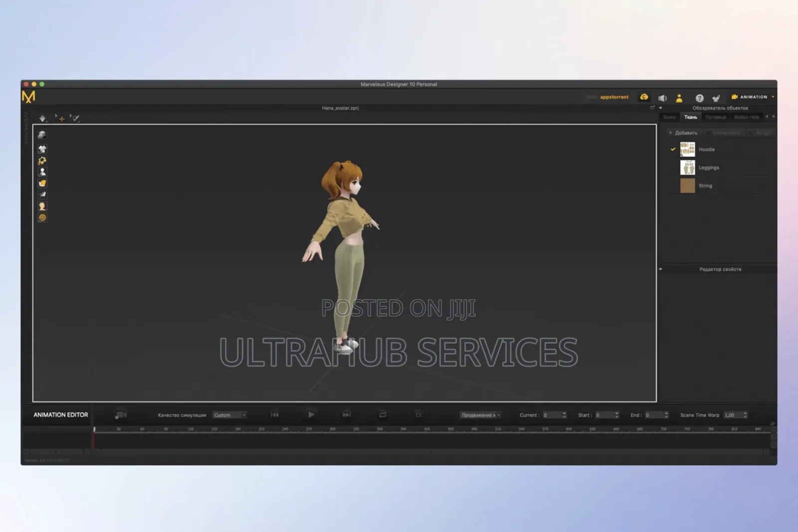Screen dimensions: 798x532
Task: Switch to the Пуговица tab
Action: tap(716, 117)
